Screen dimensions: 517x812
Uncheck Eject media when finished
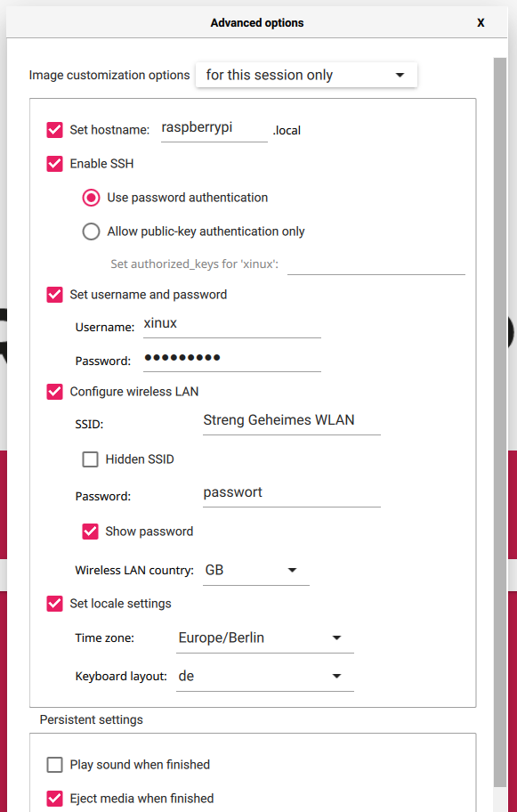[54, 798]
